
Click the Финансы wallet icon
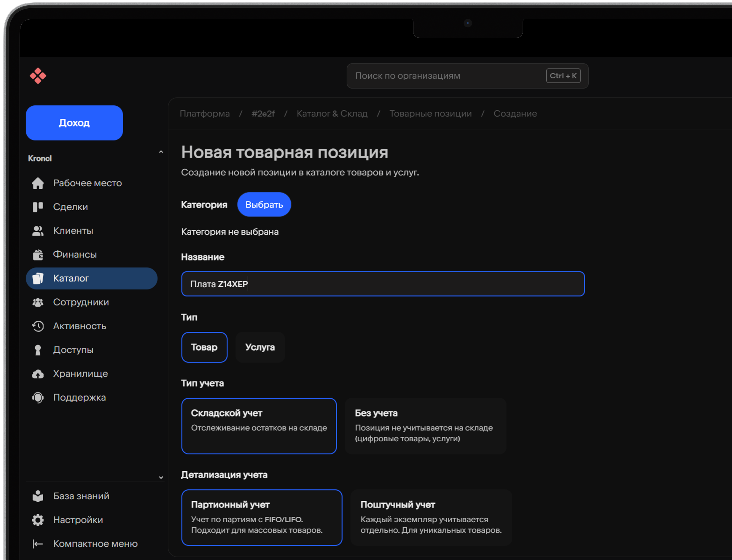point(38,255)
